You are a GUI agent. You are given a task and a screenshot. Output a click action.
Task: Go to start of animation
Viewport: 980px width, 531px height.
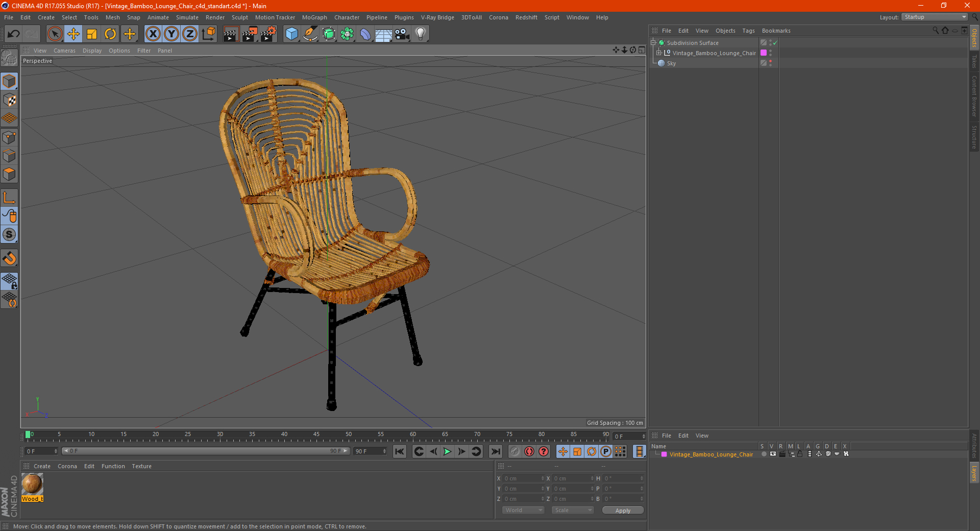(400, 451)
